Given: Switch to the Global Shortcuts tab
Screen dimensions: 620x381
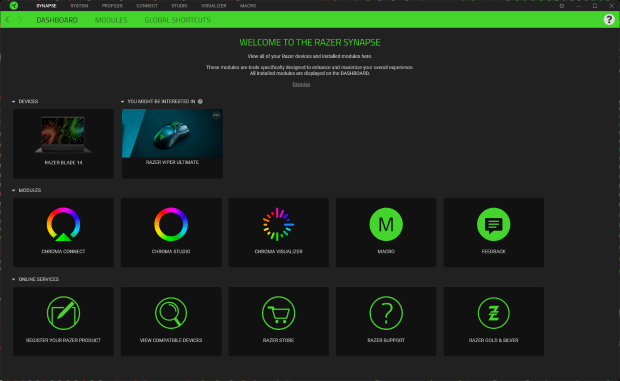Looking at the screenshot, I should pos(178,20).
